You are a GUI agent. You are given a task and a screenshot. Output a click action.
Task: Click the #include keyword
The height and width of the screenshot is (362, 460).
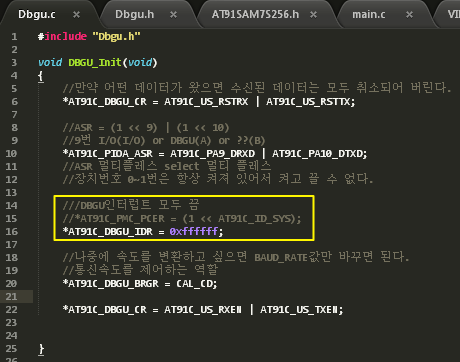62,36
